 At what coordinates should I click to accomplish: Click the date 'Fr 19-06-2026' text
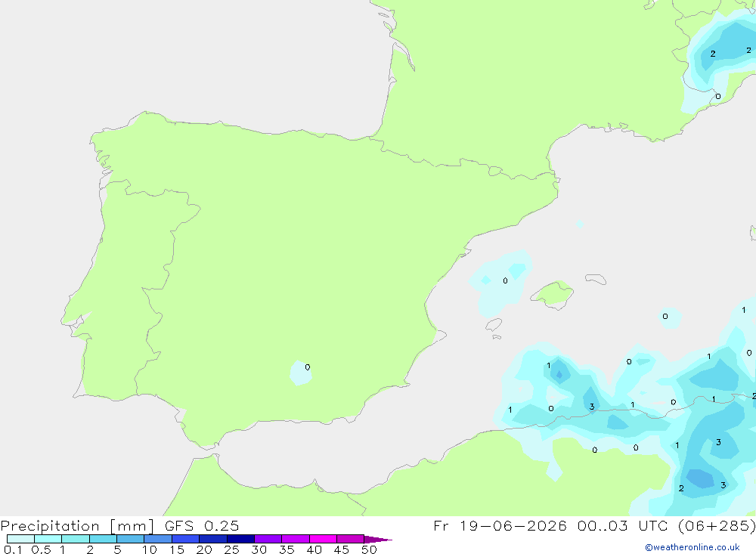500,525
